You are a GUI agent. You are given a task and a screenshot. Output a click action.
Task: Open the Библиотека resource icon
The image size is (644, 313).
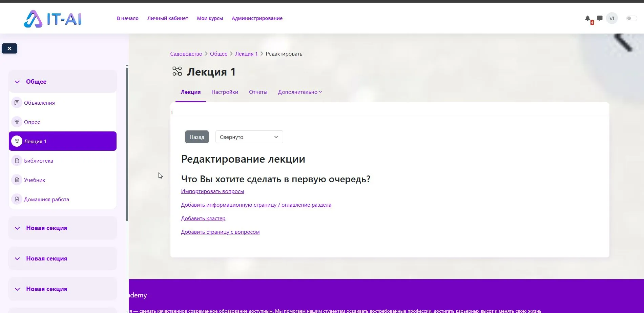tap(17, 161)
